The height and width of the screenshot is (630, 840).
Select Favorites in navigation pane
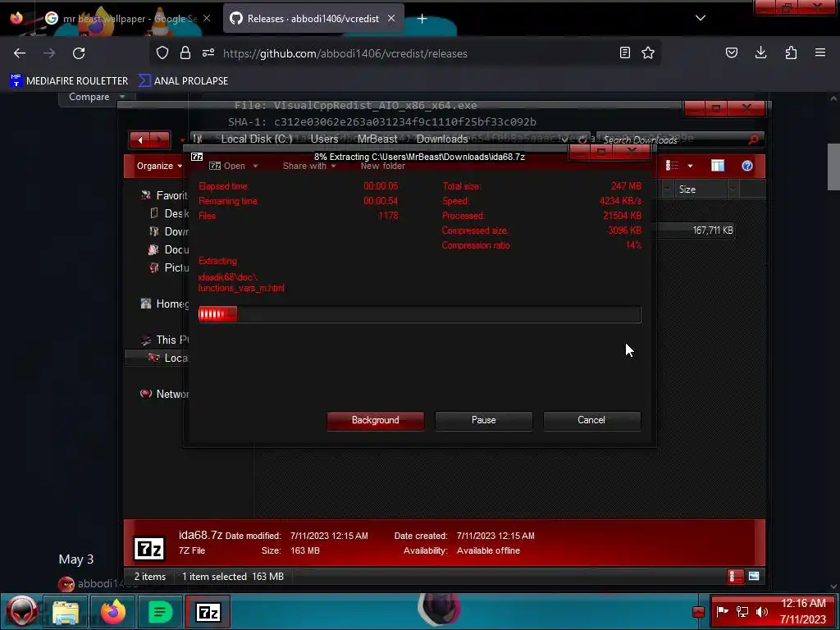[164, 195]
